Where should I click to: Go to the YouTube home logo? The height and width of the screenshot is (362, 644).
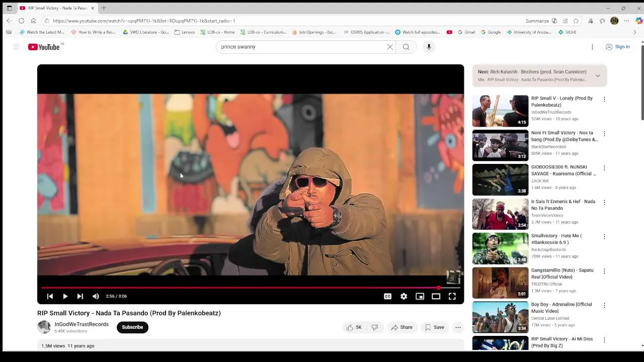44,47
